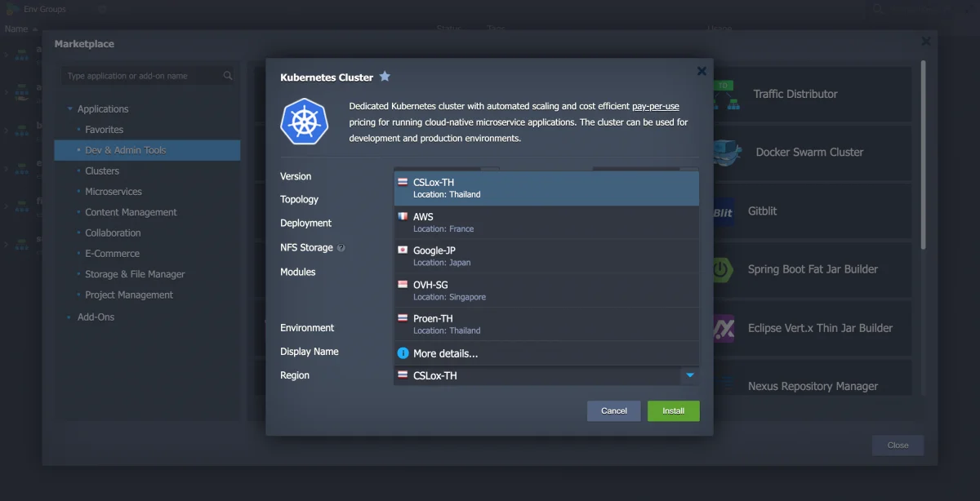
Task: Click the Marketplace Close button
Action: pos(898,446)
